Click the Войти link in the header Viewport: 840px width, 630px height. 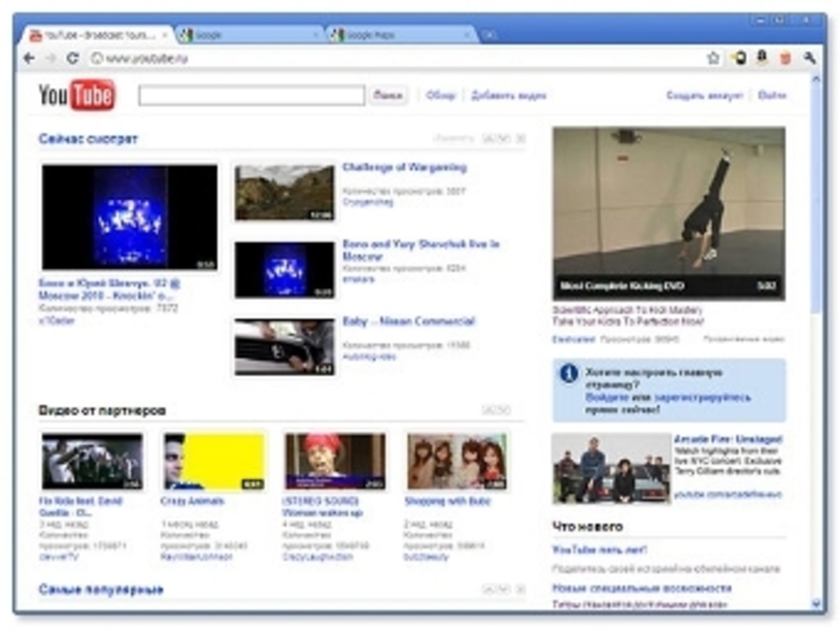772,95
